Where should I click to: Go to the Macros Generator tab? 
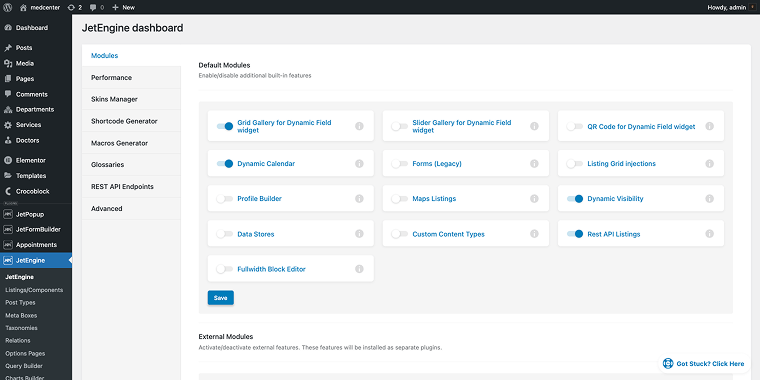point(131,143)
